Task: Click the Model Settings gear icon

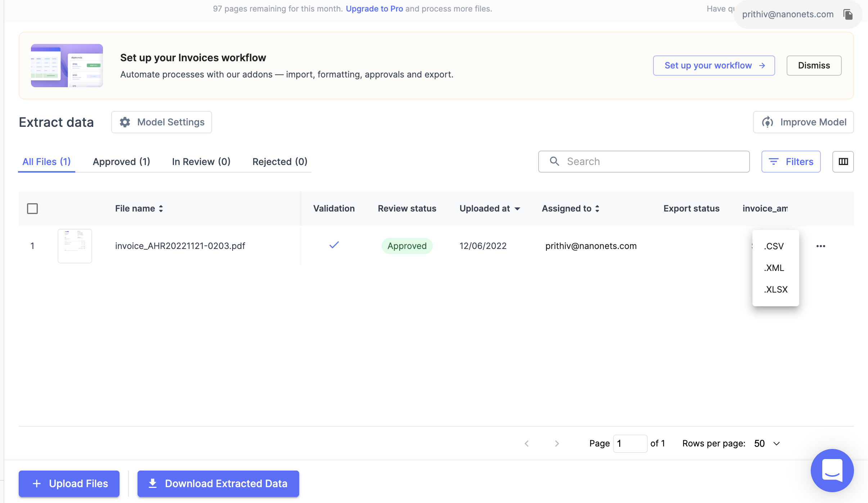Action: pyautogui.click(x=125, y=122)
